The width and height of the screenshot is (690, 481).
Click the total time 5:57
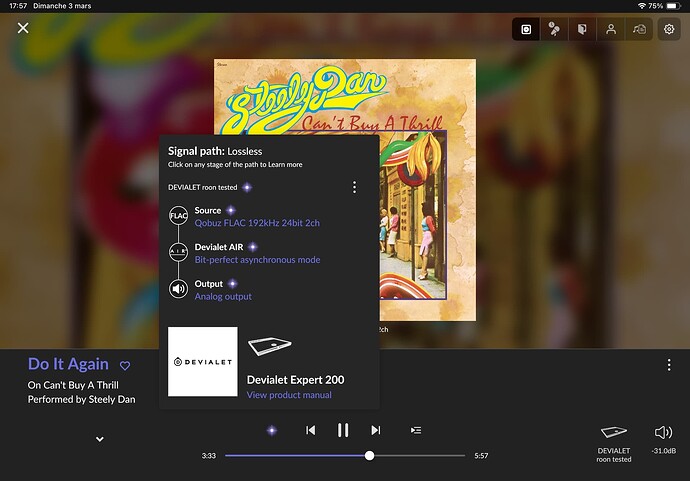(481, 455)
